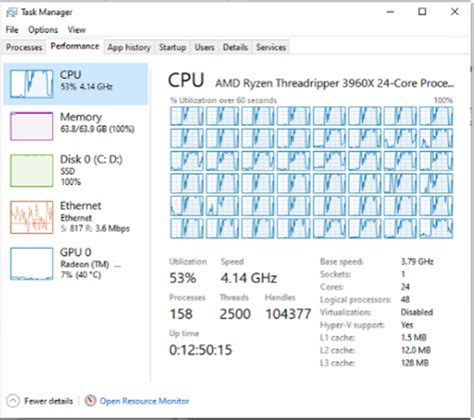
Task: Click the Task Manager title bar icon
Action: coord(11,12)
